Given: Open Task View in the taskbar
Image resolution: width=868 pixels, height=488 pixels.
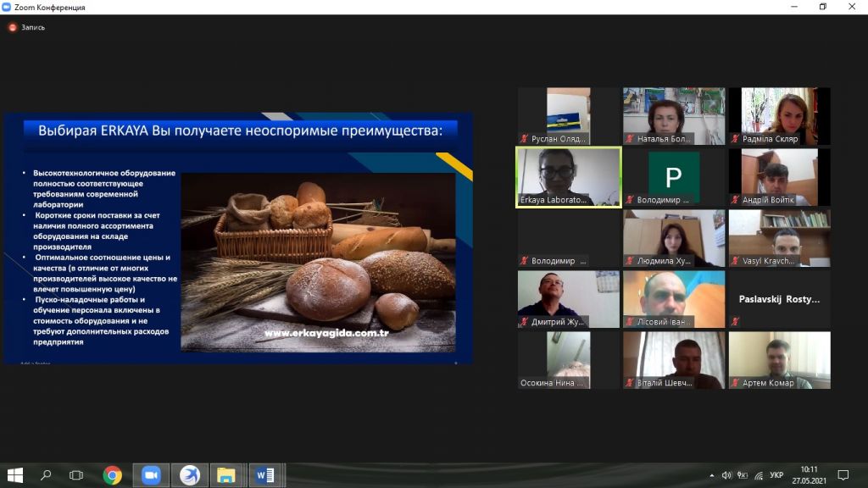Looking at the screenshot, I should click(x=76, y=474).
